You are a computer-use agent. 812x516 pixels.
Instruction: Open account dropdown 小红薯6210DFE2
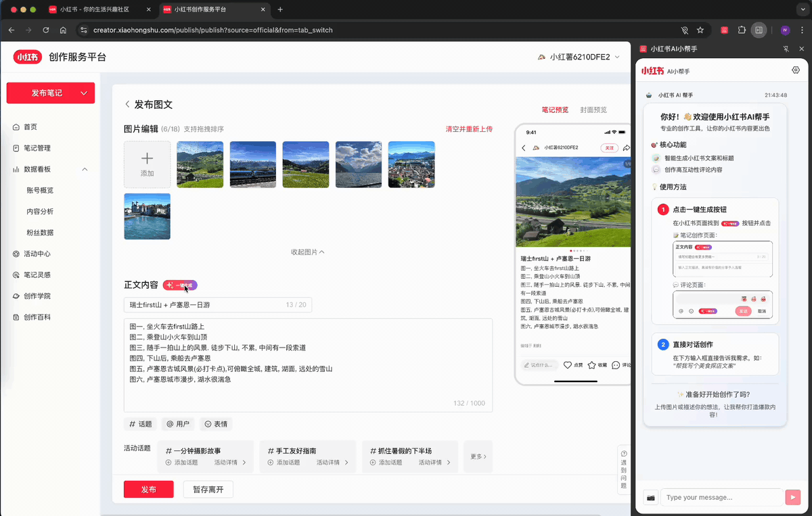tap(579, 57)
